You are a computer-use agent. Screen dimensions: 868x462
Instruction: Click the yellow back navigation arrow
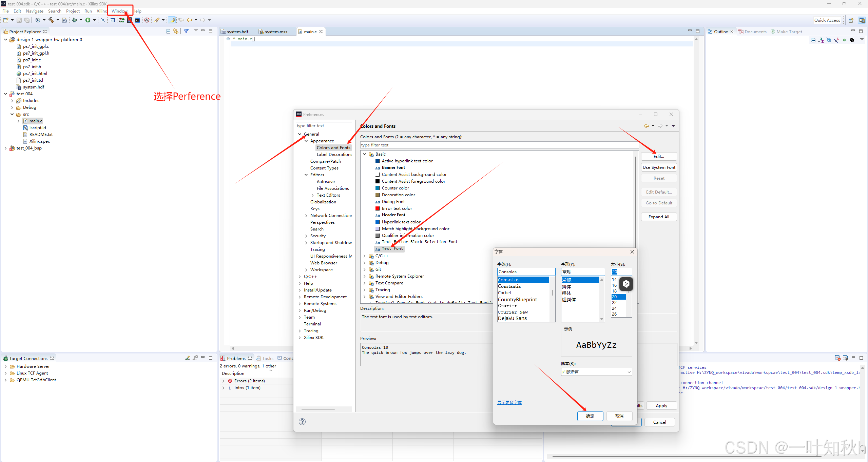point(189,20)
